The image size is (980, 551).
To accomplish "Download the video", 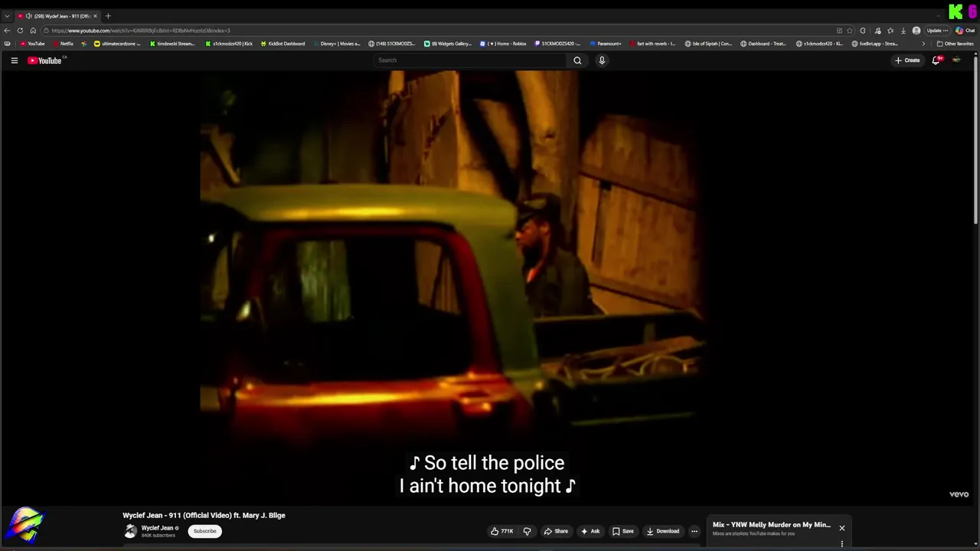I will [x=663, y=531].
